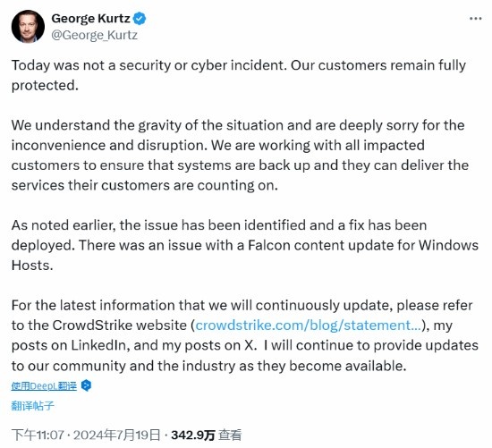
Task: Click the DeepL hexagon logo icon
Action: click(x=86, y=385)
